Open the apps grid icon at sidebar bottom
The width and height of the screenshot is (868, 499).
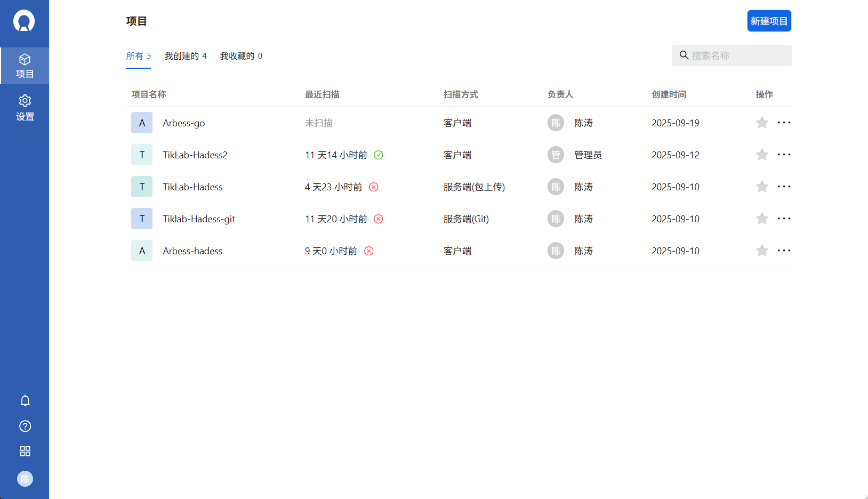[x=25, y=451]
